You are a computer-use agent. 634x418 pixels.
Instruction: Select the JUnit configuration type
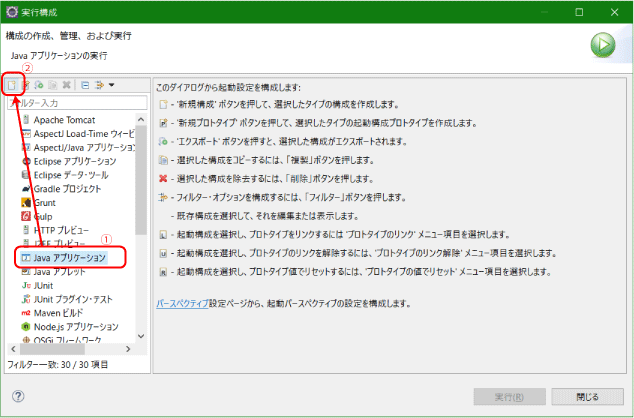[x=43, y=285]
